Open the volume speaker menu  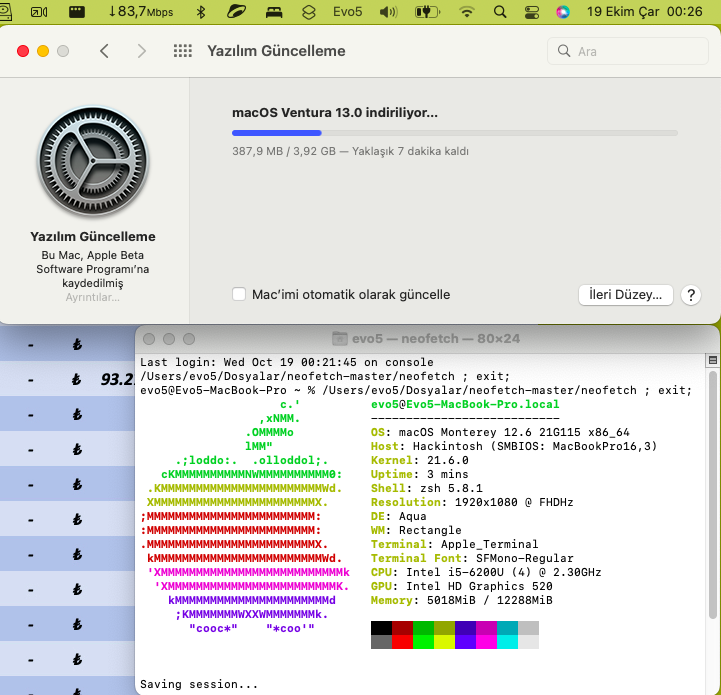click(x=388, y=12)
